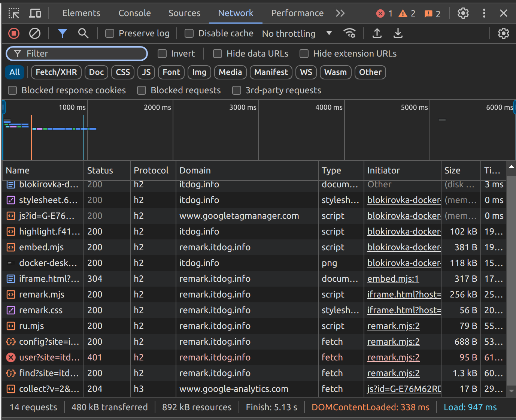Open network conditions wifi icon

[350, 33]
